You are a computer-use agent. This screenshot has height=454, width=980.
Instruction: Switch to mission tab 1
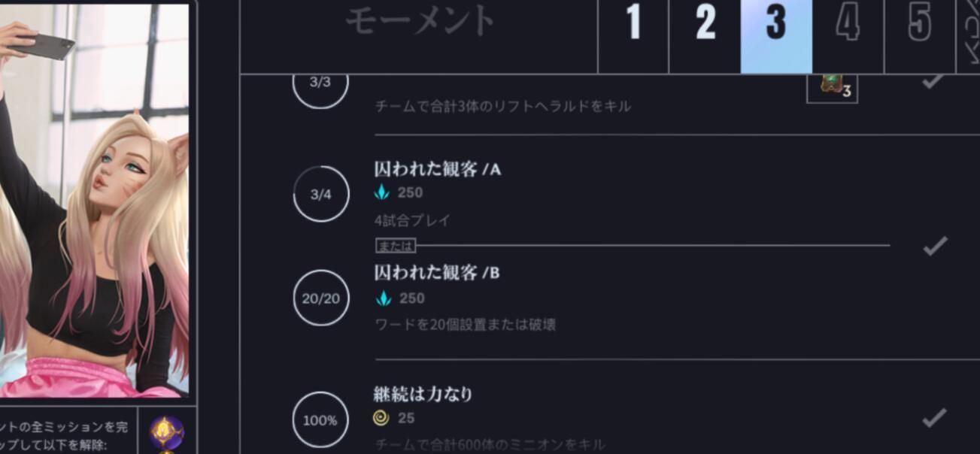pos(633,30)
